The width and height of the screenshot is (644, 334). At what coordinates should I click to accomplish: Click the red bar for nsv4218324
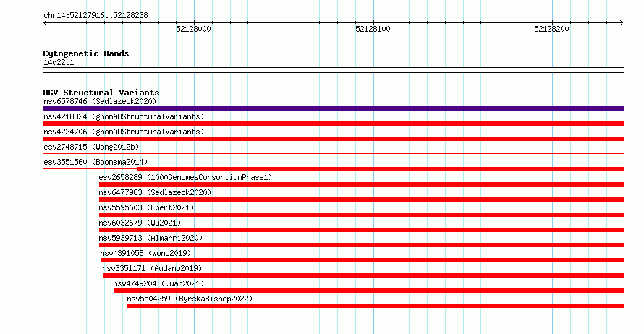pos(333,124)
